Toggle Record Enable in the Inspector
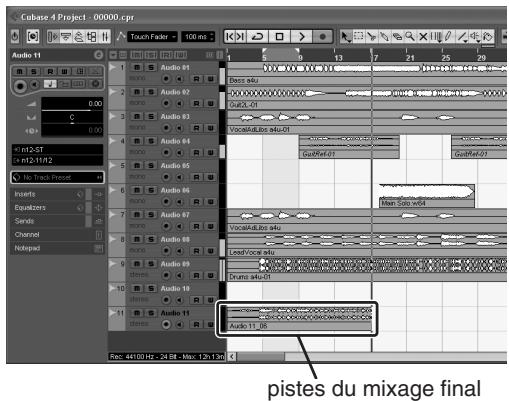This screenshot has width=509, height=401. 20,86
